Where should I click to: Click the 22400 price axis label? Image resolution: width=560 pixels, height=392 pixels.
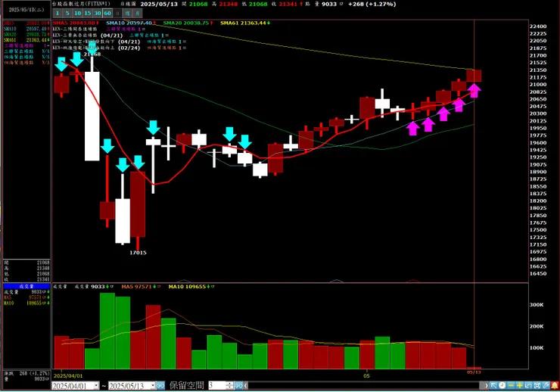click(538, 26)
